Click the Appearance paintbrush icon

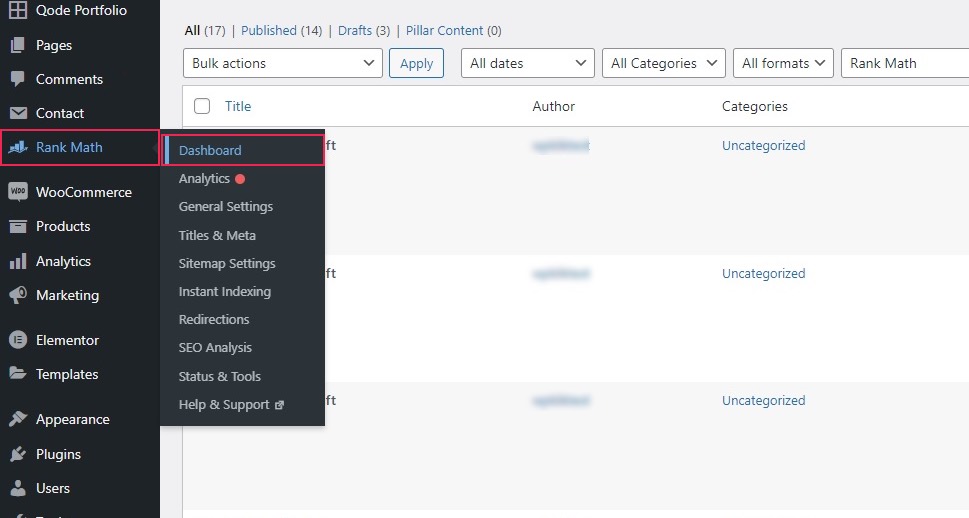(x=18, y=418)
